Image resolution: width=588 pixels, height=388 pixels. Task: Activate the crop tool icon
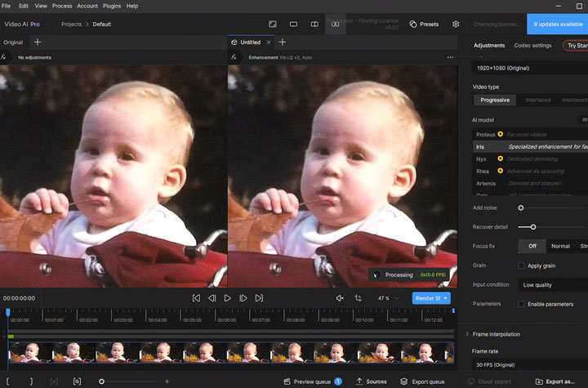pyautogui.click(x=359, y=298)
